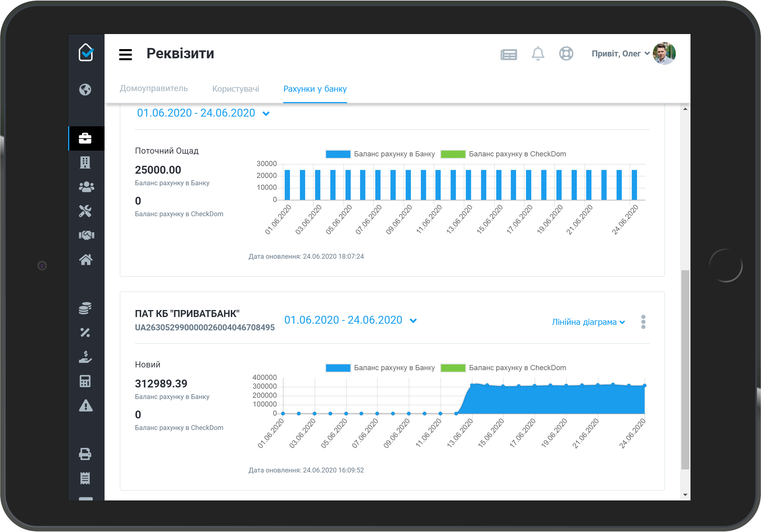
Task: Select the briefcase icon in the sidebar
Action: 85,138
